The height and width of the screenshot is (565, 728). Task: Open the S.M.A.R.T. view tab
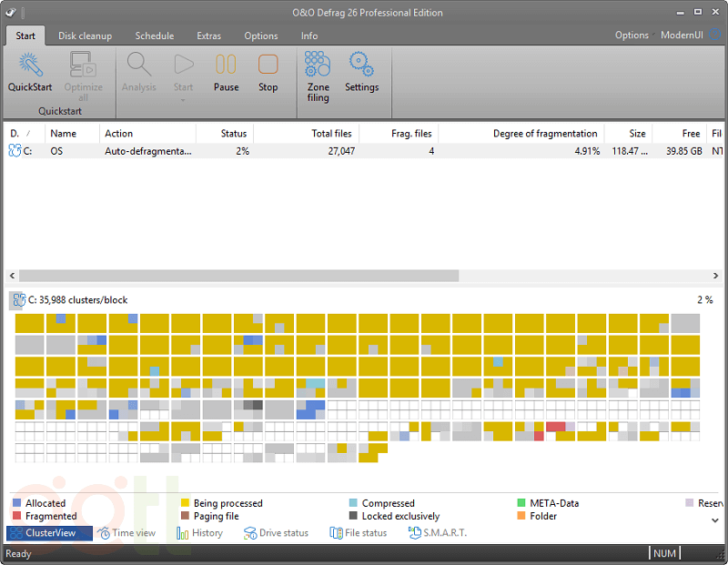[x=438, y=533]
